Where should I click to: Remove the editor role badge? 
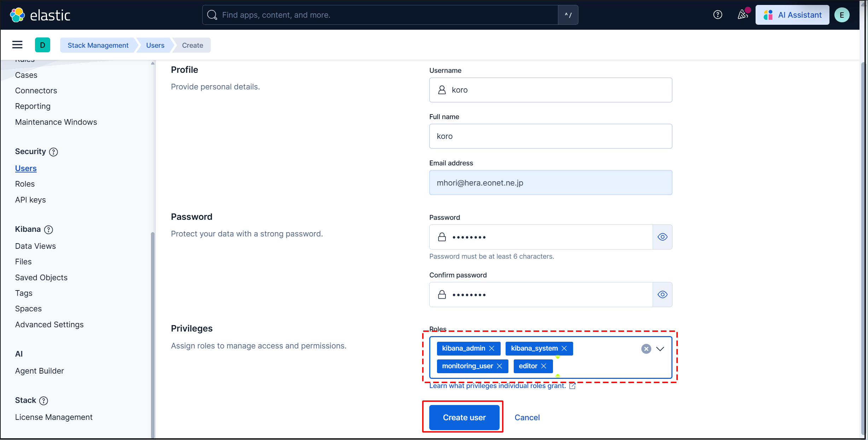click(544, 366)
